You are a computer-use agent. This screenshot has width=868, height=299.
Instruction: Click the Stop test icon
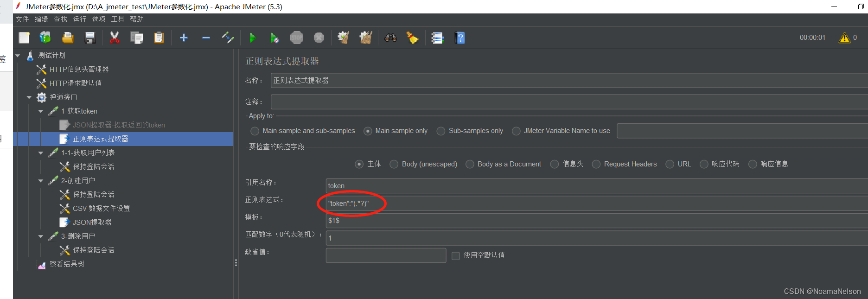(x=297, y=38)
